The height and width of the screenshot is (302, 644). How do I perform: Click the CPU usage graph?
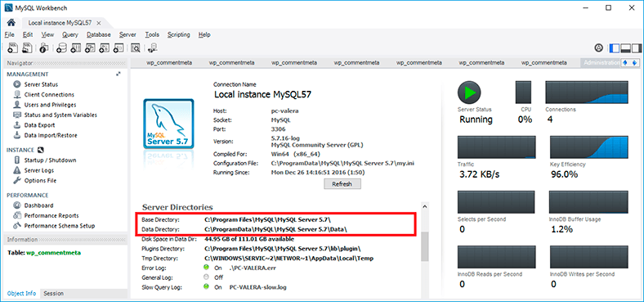(x=523, y=92)
